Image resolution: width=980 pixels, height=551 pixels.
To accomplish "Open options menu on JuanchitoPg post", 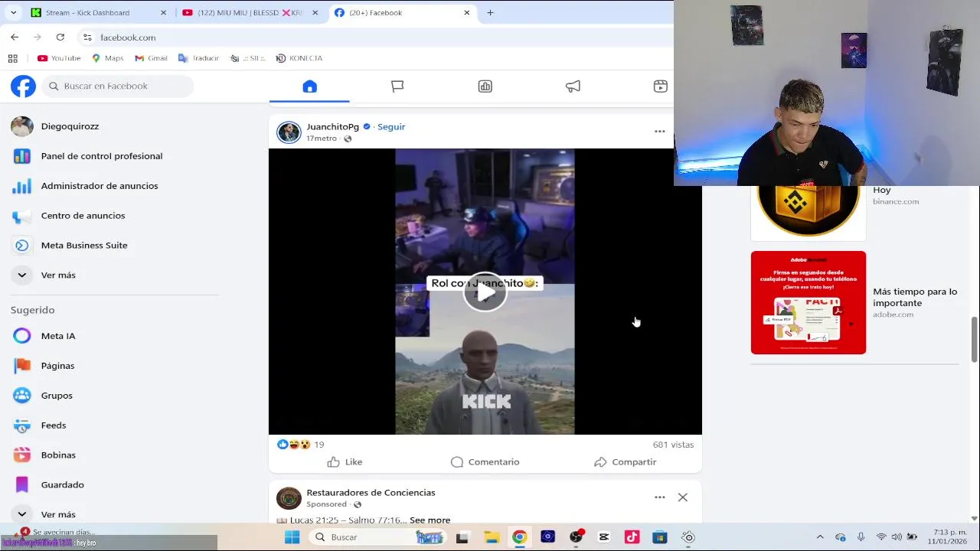I will [659, 132].
